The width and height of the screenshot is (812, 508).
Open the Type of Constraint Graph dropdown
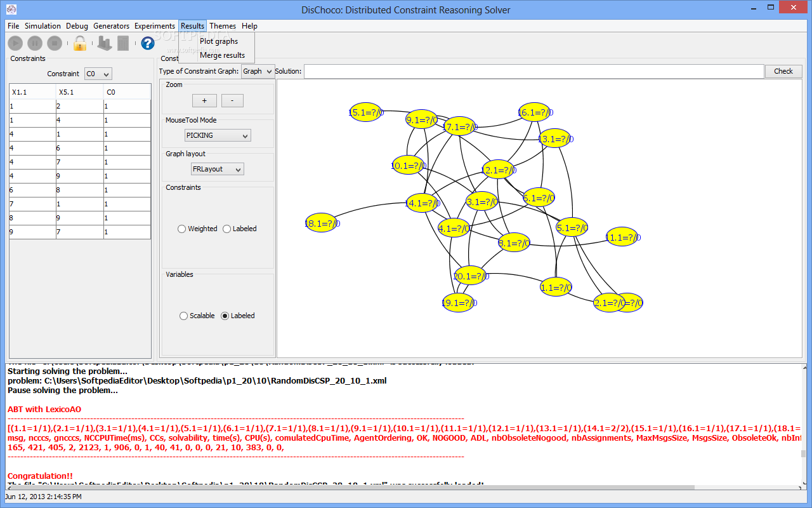pos(258,71)
